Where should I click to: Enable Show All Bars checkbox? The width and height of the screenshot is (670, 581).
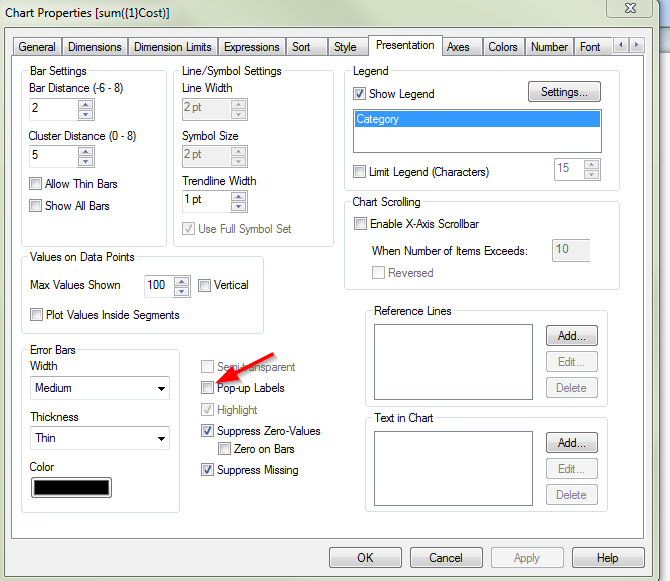(x=35, y=205)
